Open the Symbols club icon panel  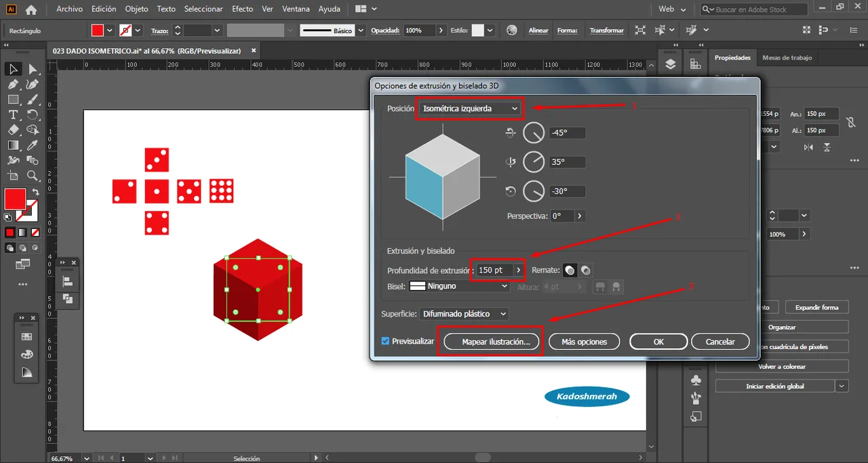click(x=696, y=379)
